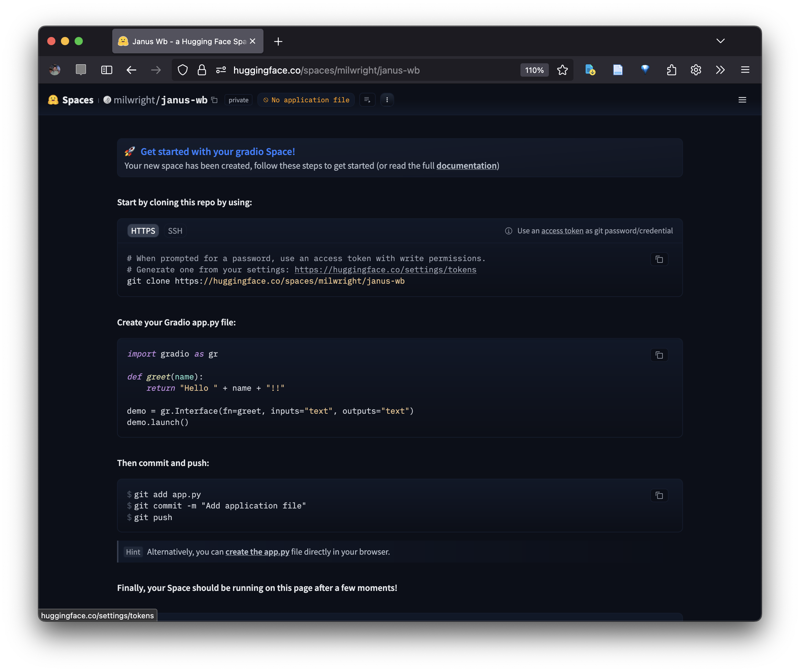Click the create the app.py link
The width and height of the screenshot is (800, 672).
coord(257,552)
